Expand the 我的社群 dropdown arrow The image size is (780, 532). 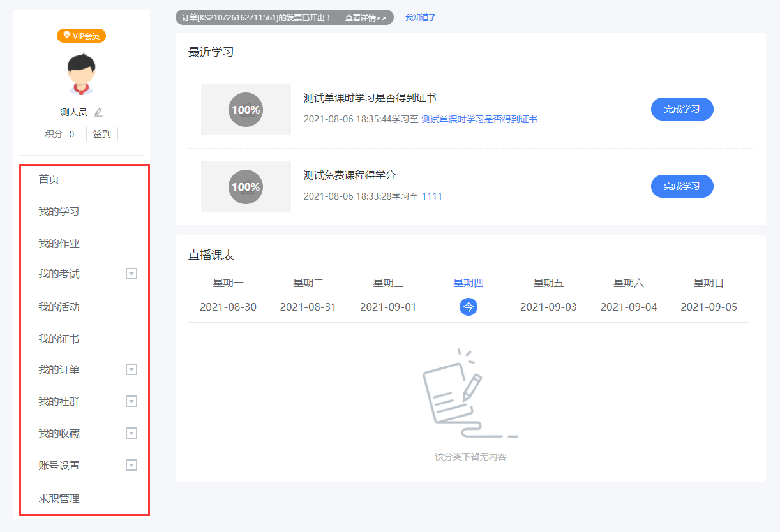coord(131,402)
